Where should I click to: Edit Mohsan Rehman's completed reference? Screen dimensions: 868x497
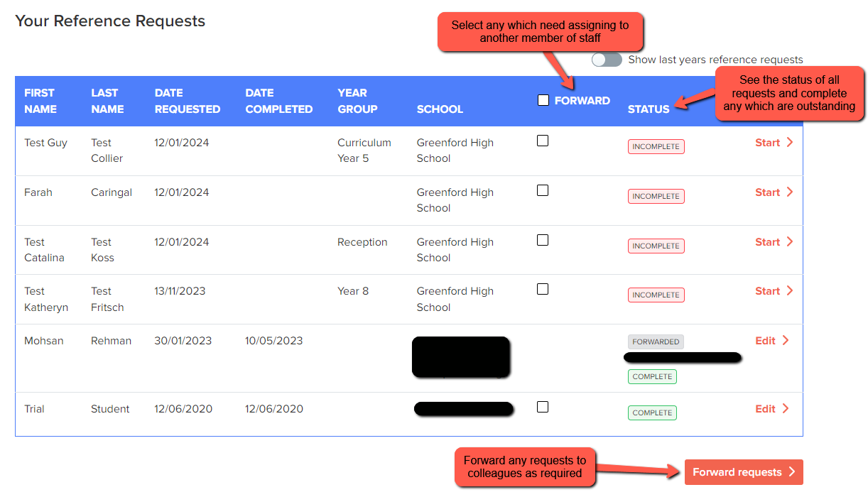pyautogui.click(x=766, y=341)
